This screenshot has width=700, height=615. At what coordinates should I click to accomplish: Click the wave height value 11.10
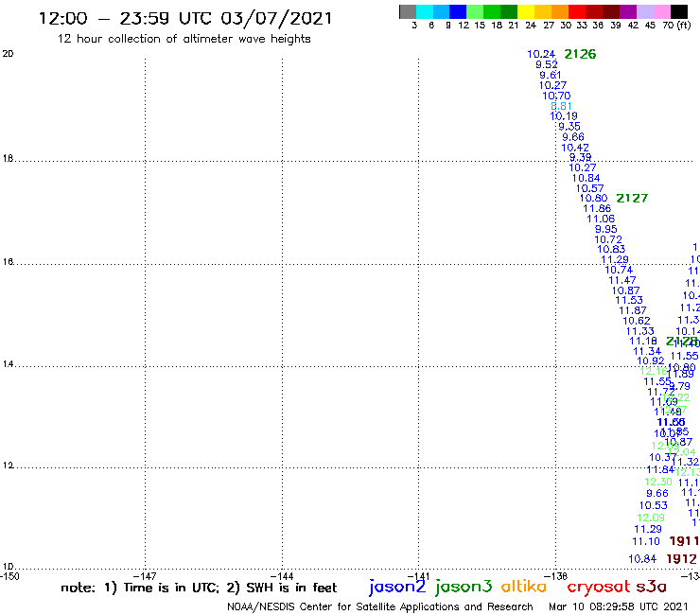coord(645,541)
